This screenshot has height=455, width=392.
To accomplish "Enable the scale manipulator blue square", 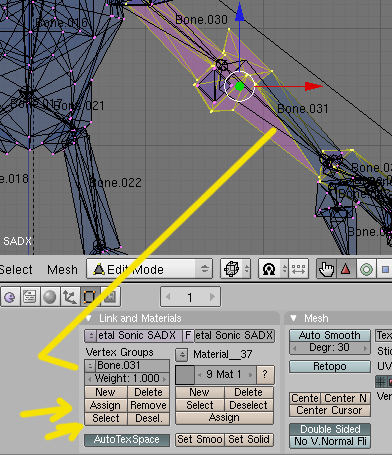I will coord(385,269).
